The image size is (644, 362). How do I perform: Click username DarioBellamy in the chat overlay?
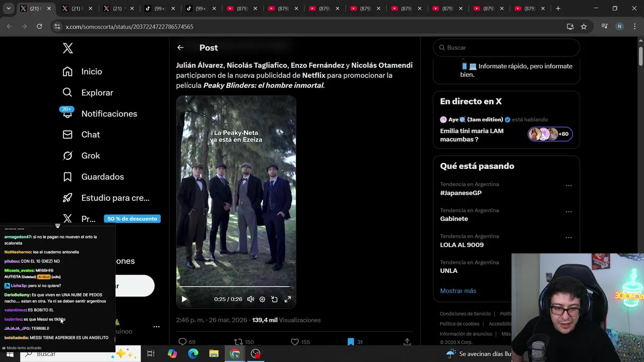point(17,295)
